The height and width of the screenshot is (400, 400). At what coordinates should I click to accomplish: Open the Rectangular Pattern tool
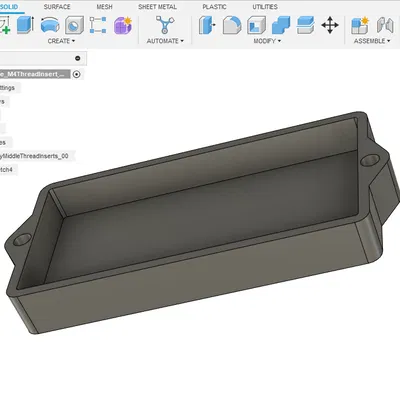(98, 25)
